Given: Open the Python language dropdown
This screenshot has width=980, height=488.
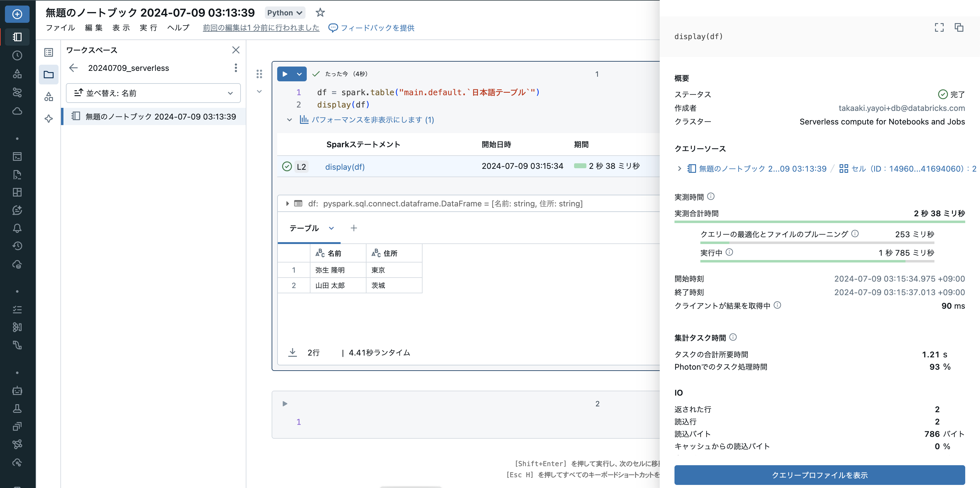Looking at the screenshot, I should 285,13.
